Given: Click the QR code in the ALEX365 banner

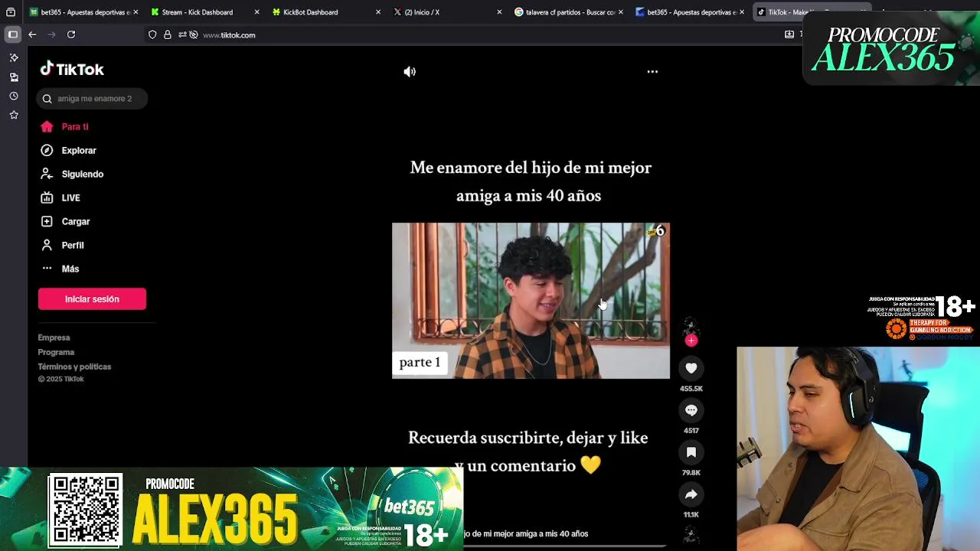Looking at the screenshot, I should tap(85, 510).
